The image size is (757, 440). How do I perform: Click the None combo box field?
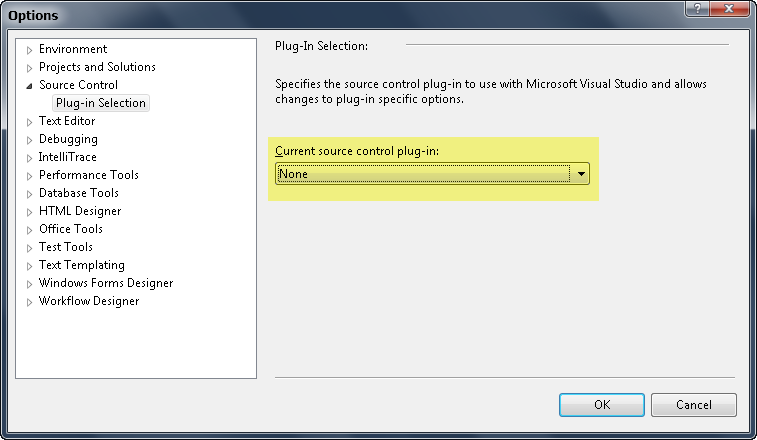pos(424,173)
